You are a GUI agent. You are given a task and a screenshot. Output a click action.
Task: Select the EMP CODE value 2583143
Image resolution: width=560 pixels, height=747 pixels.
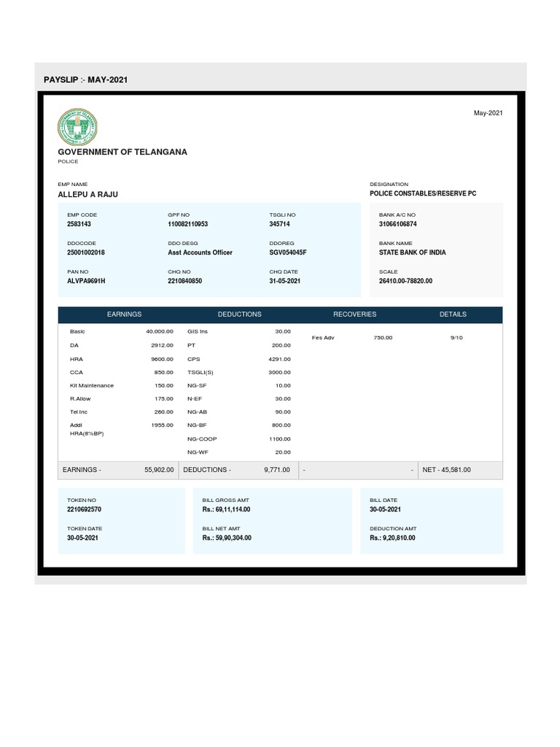[x=79, y=224]
